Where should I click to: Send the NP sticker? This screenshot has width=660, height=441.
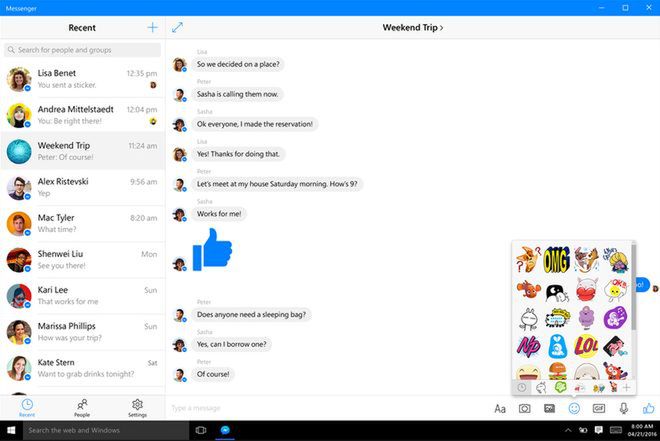528,346
